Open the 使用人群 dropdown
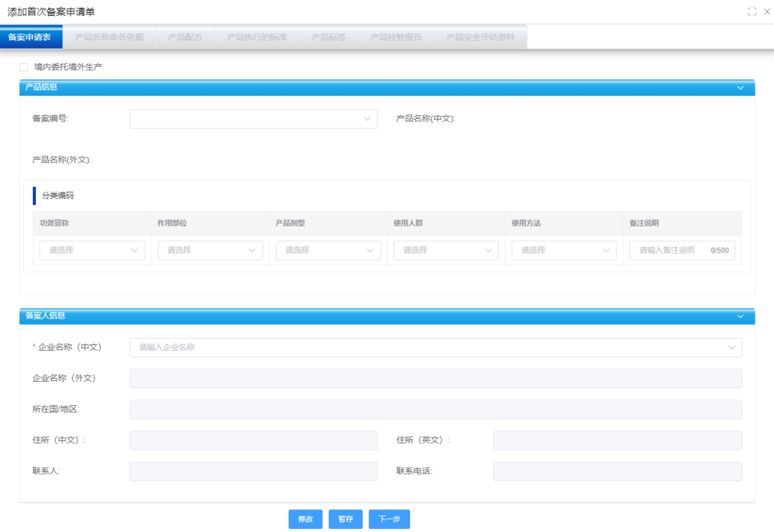 click(x=446, y=251)
